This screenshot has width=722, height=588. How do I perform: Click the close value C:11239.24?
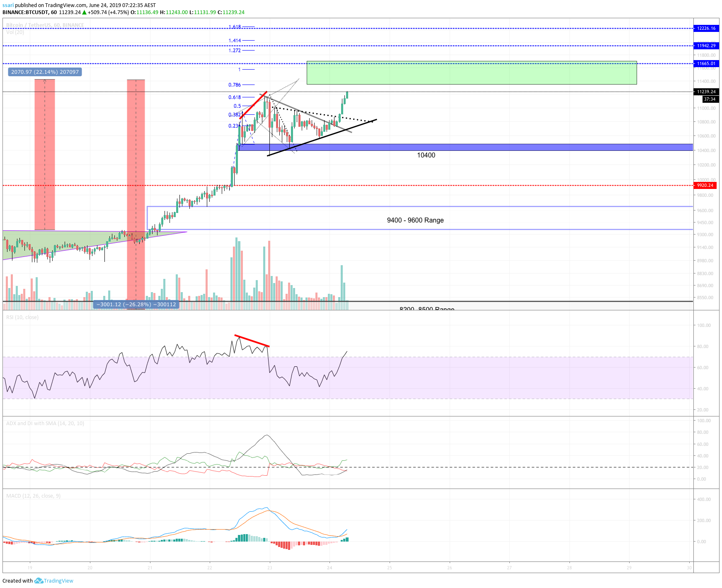[x=231, y=12]
